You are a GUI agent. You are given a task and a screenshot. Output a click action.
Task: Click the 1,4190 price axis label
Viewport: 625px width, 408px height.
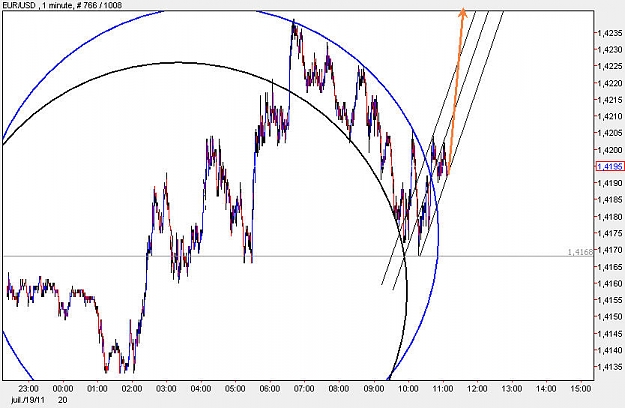point(611,183)
